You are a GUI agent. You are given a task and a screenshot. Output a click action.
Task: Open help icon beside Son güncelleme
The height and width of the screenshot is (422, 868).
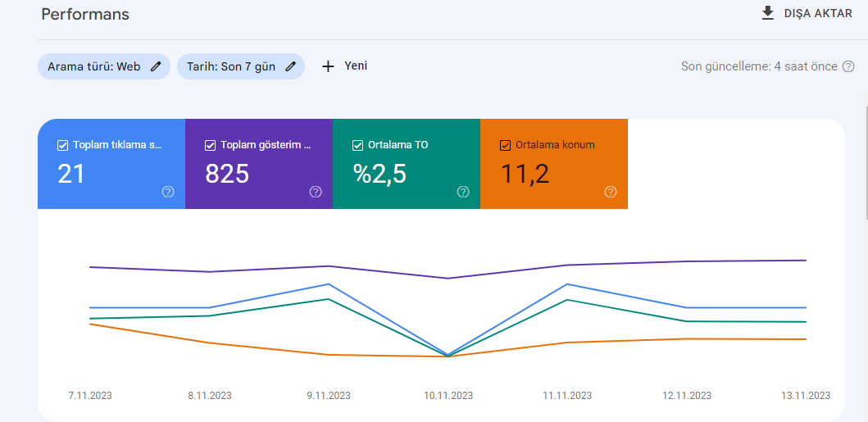pos(848,66)
